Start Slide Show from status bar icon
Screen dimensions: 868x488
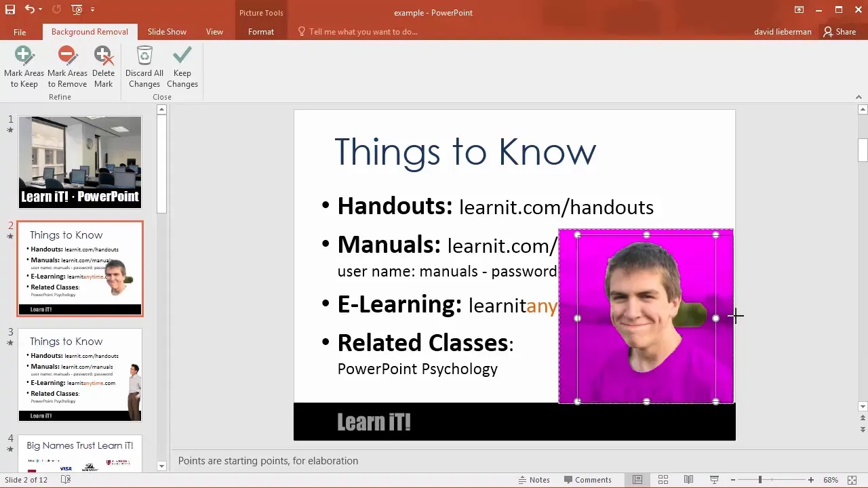[x=714, y=480]
